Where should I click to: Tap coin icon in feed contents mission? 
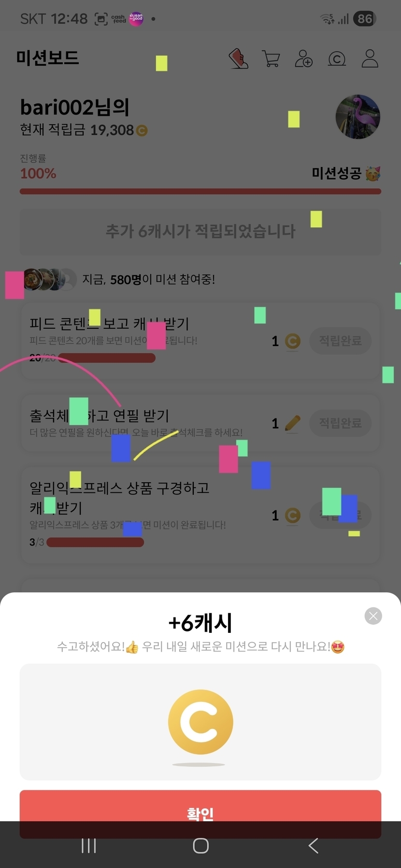tap(292, 341)
